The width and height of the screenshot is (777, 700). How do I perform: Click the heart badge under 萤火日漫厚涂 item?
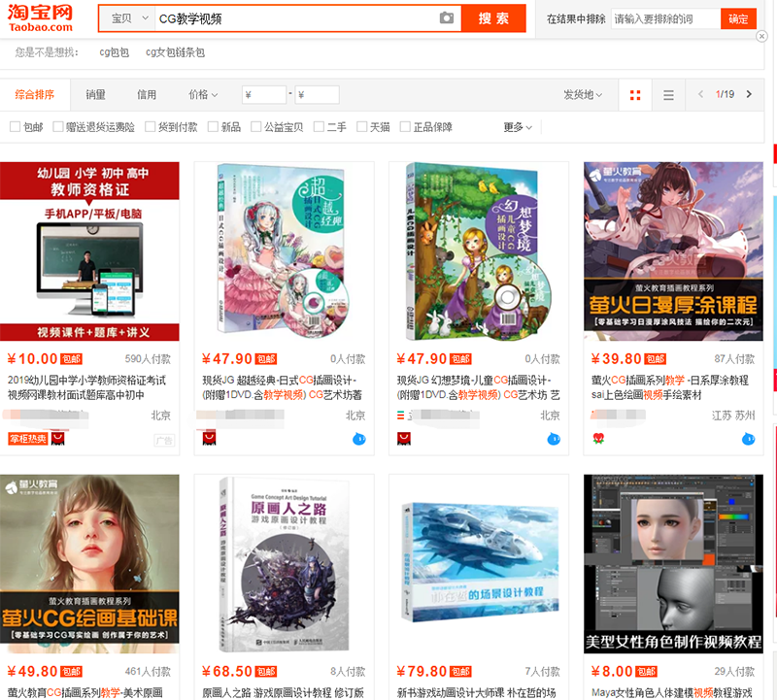tap(598, 438)
